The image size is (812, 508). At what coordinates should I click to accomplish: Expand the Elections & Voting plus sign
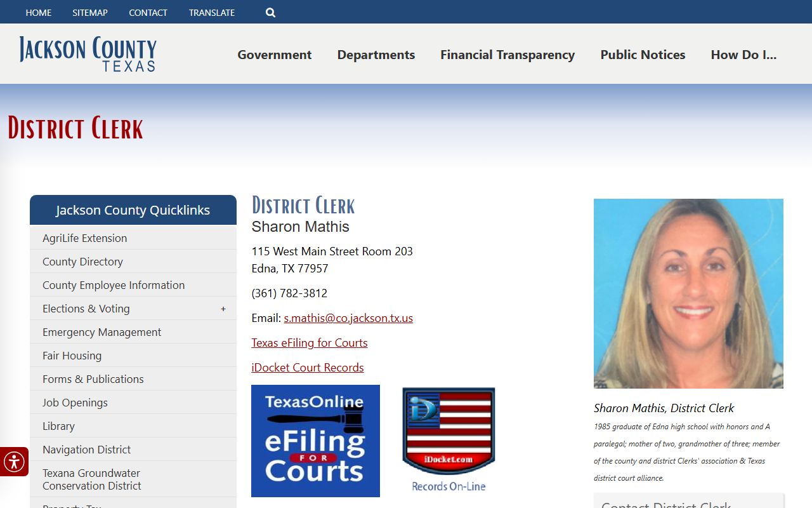(223, 309)
